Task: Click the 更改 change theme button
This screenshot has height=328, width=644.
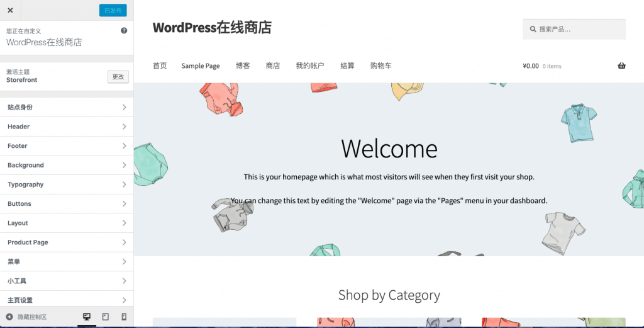Action: (118, 77)
